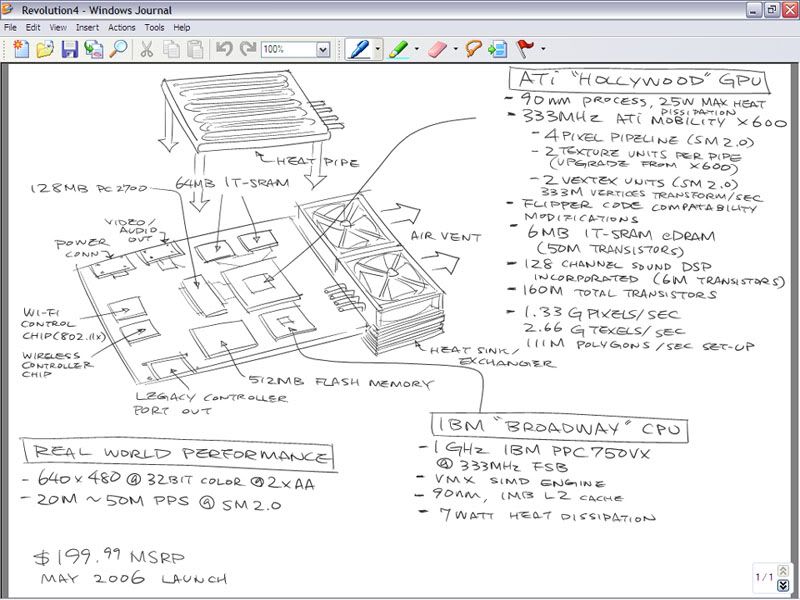
Task: Click inside the zoom percentage field
Action: (289, 49)
